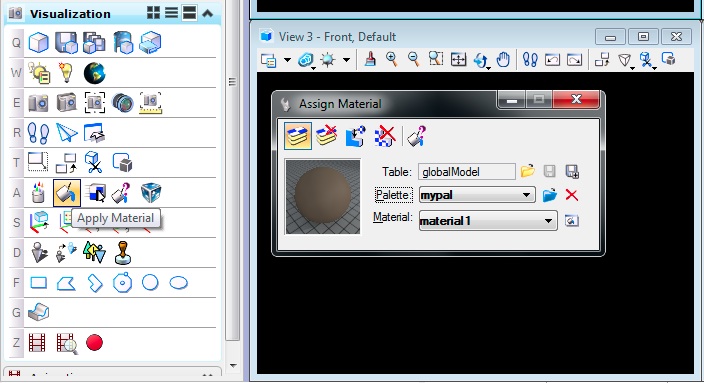Click the film preview magnifier icon in row Z
Image resolution: width=704 pixels, height=383 pixels.
coord(66,343)
